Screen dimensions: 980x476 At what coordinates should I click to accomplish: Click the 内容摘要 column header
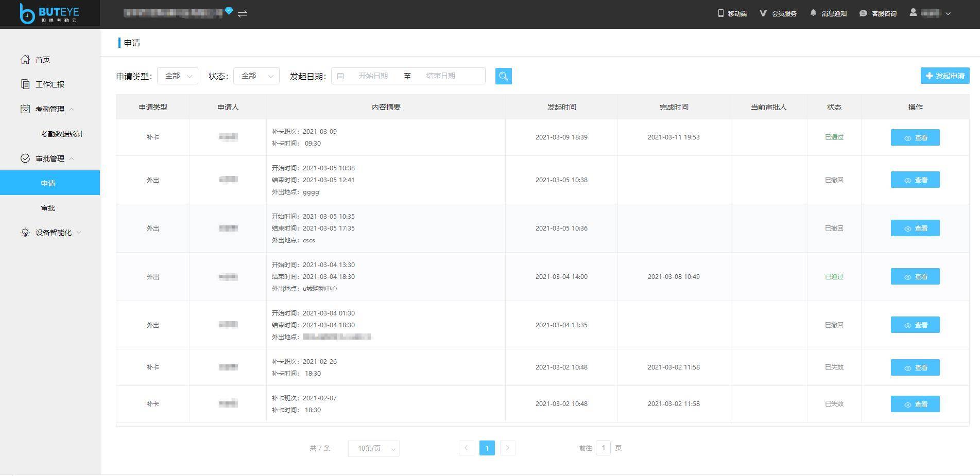point(386,107)
